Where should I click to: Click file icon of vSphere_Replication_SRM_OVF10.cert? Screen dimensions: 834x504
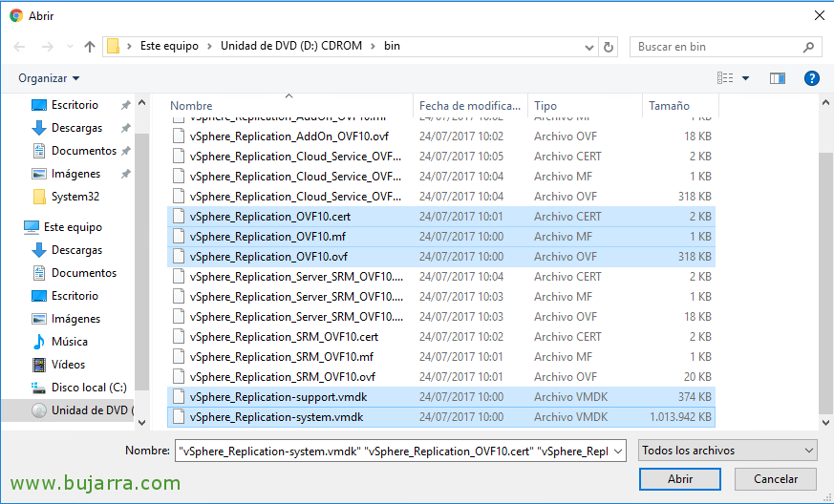(179, 337)
